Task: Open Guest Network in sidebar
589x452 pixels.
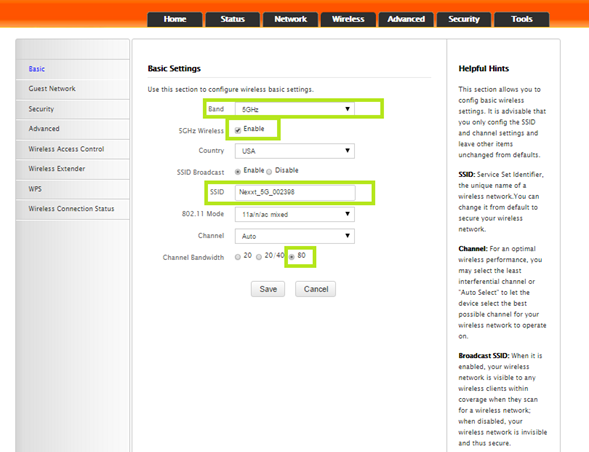Action: click(x=72, y=89)
